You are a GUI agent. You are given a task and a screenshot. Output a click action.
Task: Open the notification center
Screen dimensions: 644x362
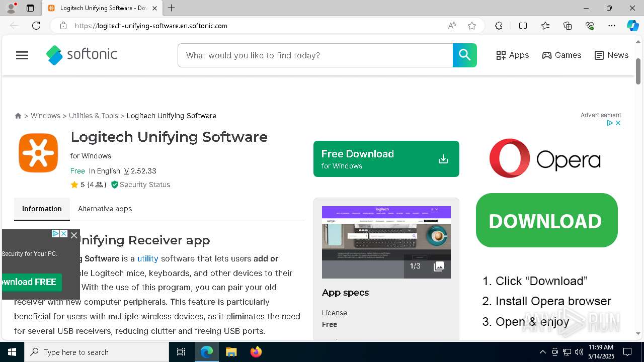[x=627, y=352]
